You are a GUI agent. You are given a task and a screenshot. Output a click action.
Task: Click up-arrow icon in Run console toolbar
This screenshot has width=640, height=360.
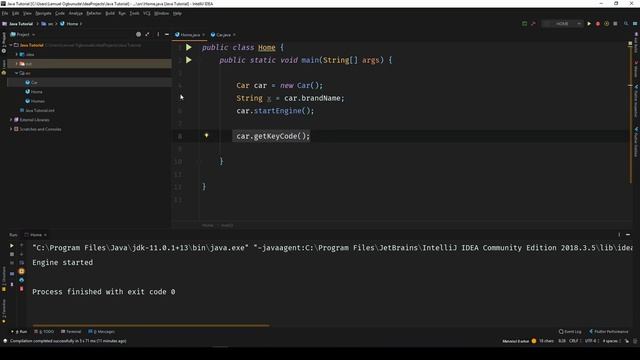click(x=22, y=245)
